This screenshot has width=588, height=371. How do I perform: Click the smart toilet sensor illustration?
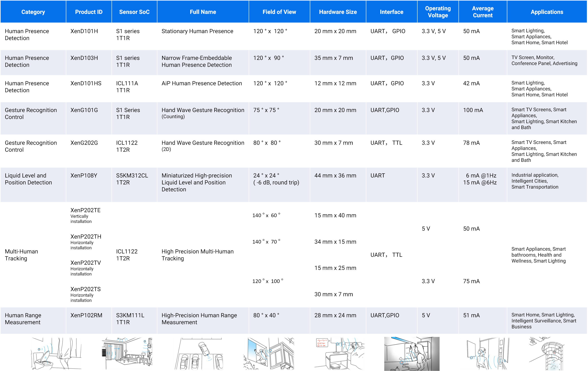coord(56,353)
